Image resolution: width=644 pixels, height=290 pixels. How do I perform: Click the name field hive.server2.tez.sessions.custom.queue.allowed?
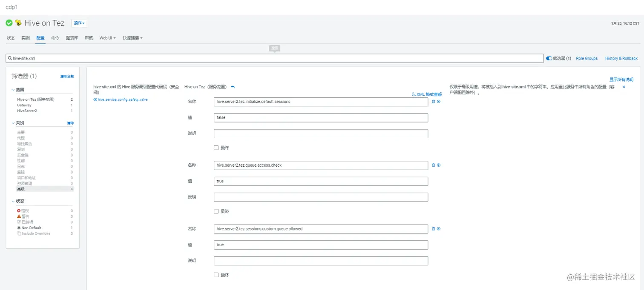(321, 229)
